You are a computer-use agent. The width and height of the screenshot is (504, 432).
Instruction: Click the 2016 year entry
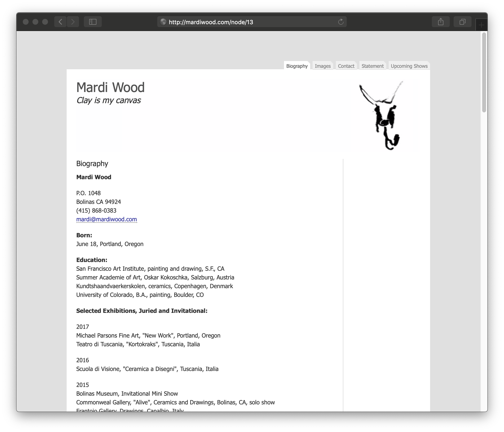[x=82, y=360]
